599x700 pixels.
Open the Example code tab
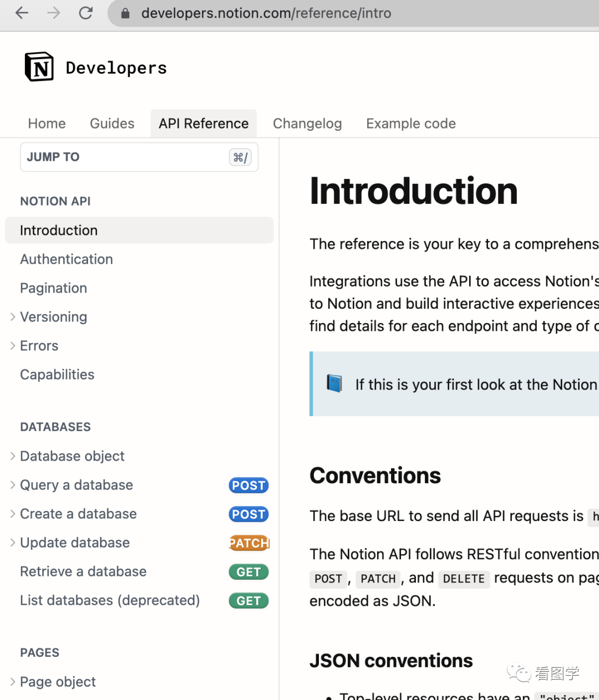pos(411,124)
